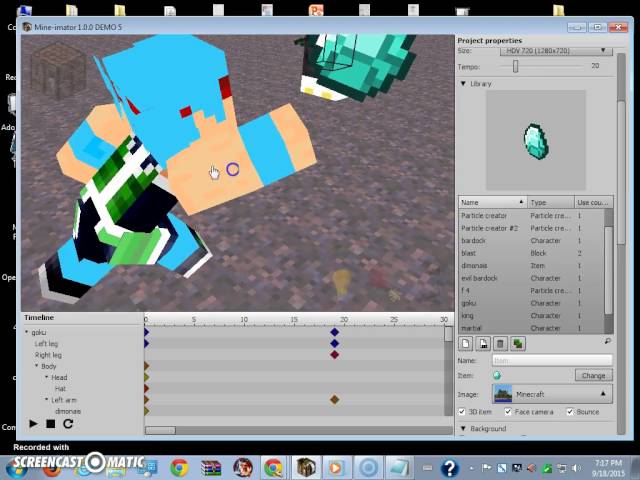Image resolution: width=640 pixels, height=480 pixels.
Task: Open the Mine-imator taskbar button
Action: coord(306,468)
